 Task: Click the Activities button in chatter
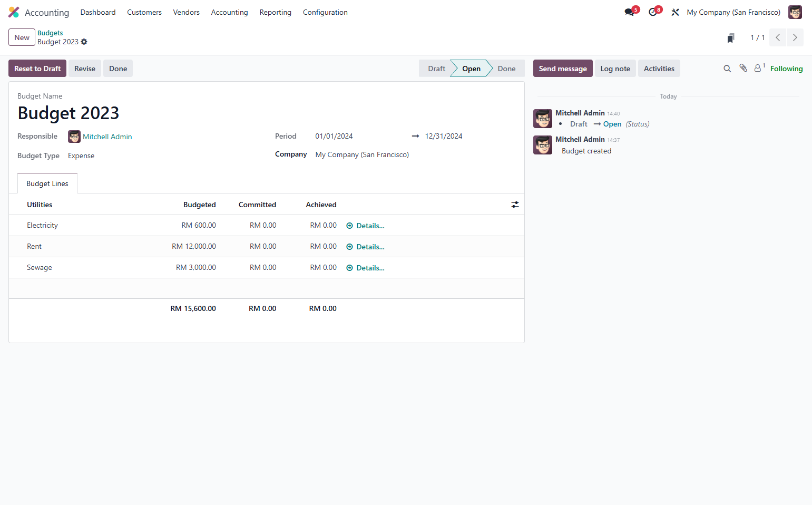(659, 69)
